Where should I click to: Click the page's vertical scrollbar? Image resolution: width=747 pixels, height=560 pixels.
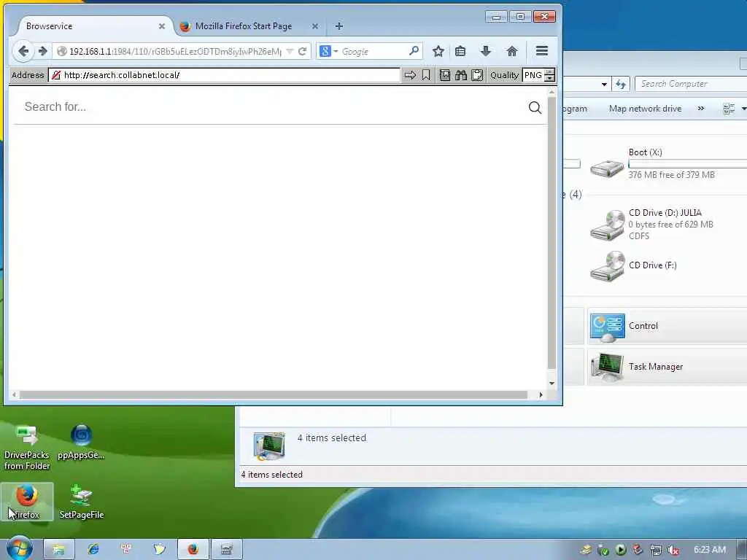[551, 233]
